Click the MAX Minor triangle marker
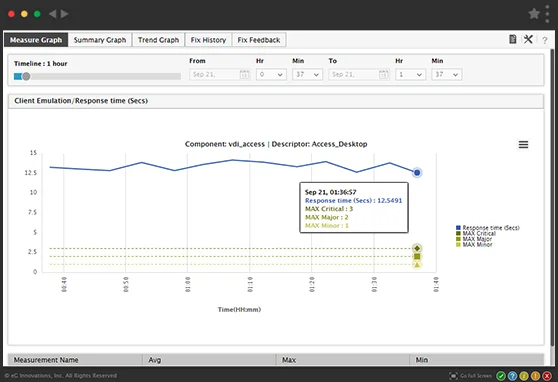This screenshot has width=558, height=382. 417,265
